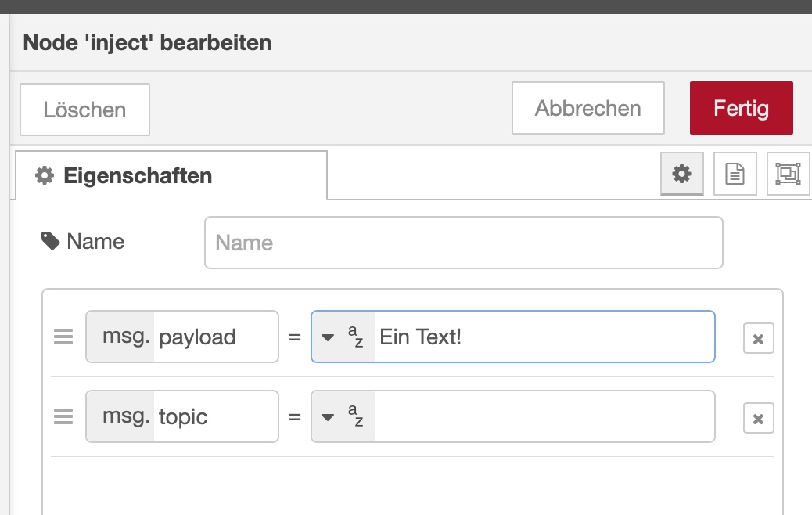The image size is (812, 515).
Task: Click the string type icon for payload
Action: pos(355,337)
